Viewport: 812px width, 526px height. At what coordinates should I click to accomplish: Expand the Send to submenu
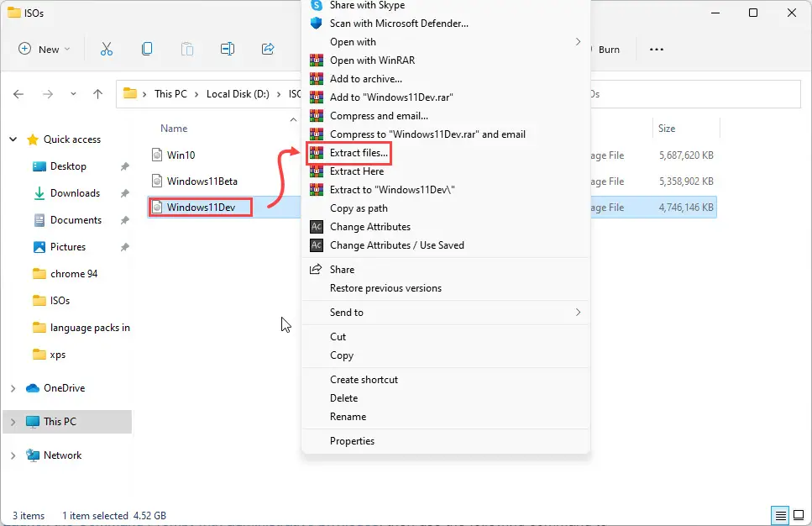click(x=445, y=313)
